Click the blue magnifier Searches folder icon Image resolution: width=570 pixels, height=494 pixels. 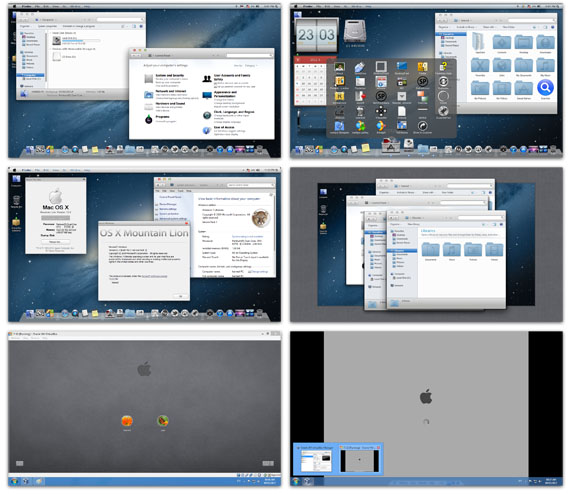[x=545, y=88]
